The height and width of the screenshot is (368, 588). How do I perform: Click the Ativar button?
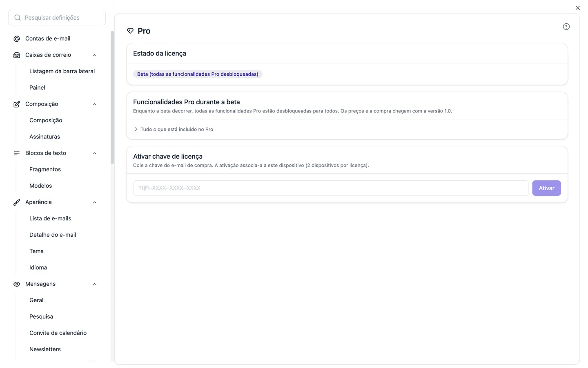click(546, 188)
